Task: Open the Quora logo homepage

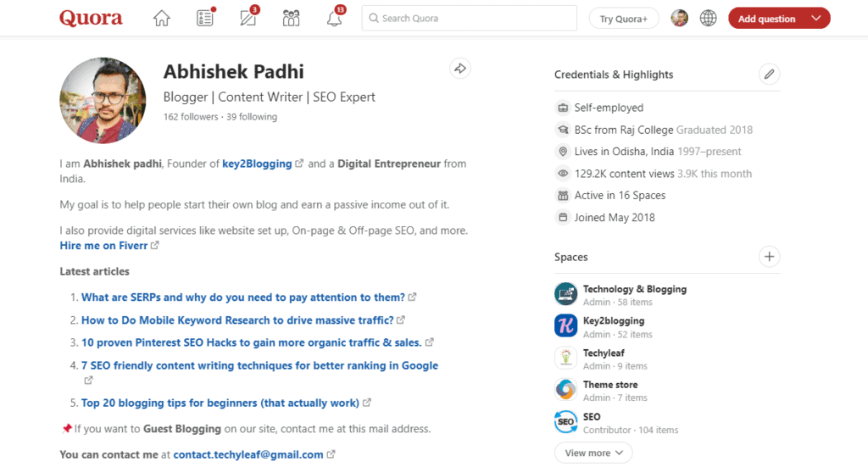Action: 91,19
